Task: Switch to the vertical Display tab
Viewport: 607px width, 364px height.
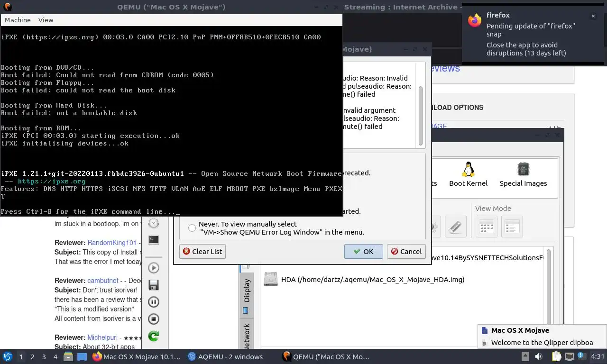Action: [247, 296]
